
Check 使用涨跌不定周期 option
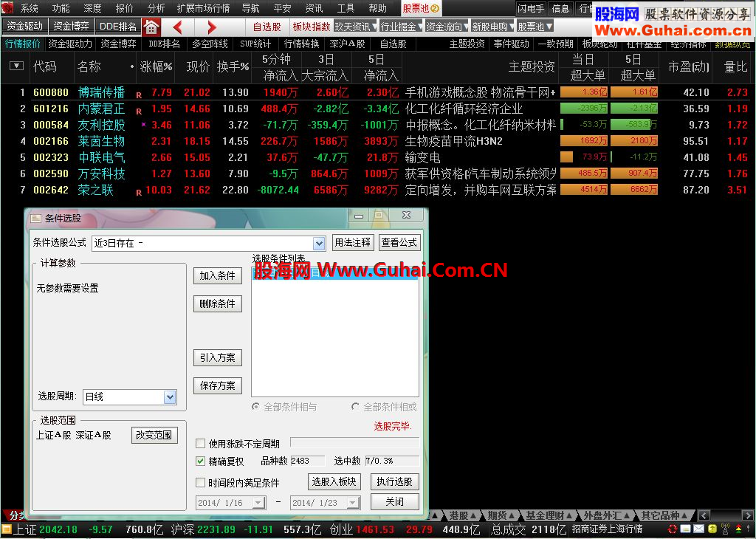coord(201,443)
